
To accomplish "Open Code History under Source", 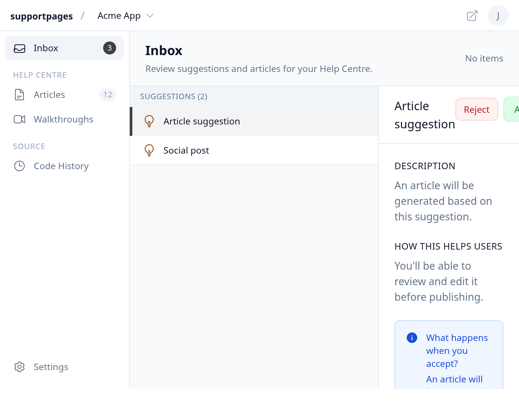I will pos(65,166).
